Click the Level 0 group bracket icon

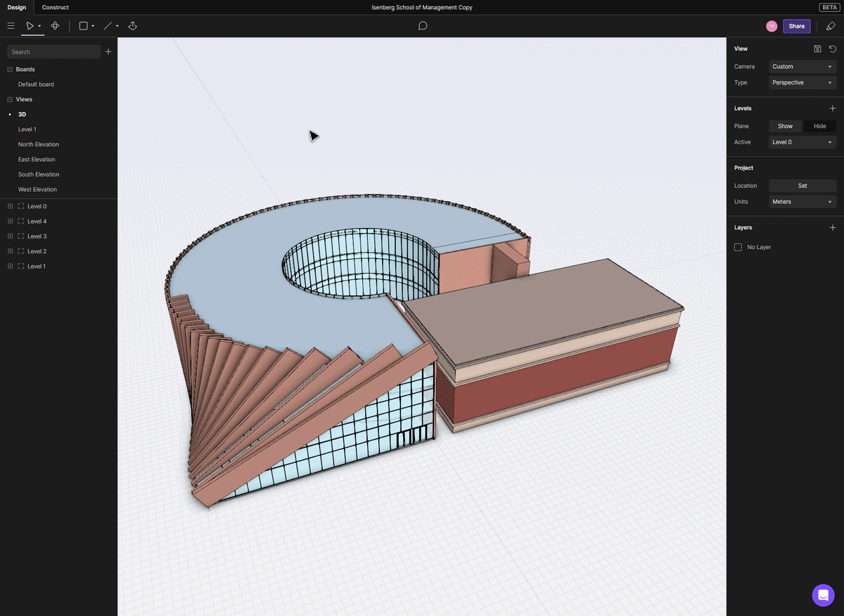click(20, 206)
